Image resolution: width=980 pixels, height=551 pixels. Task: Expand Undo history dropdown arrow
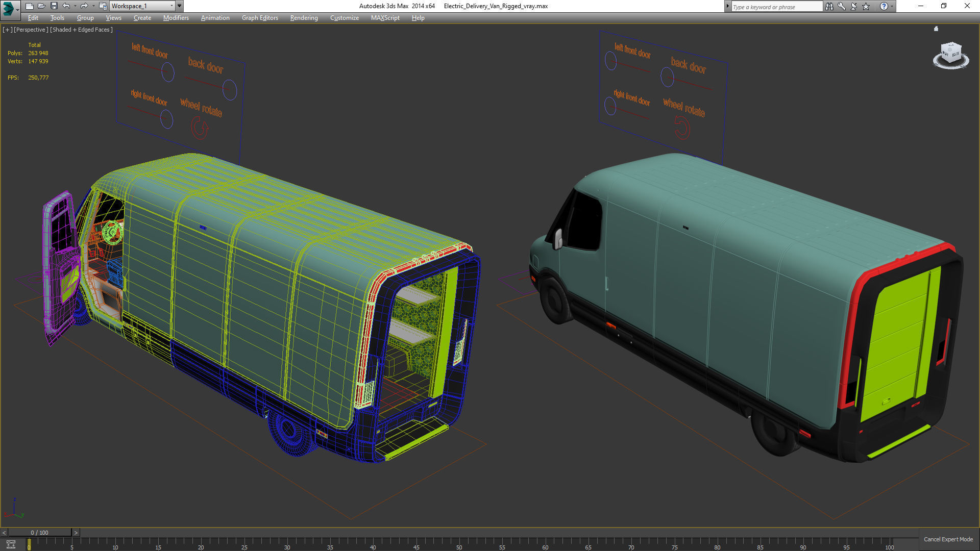(75, 6)
